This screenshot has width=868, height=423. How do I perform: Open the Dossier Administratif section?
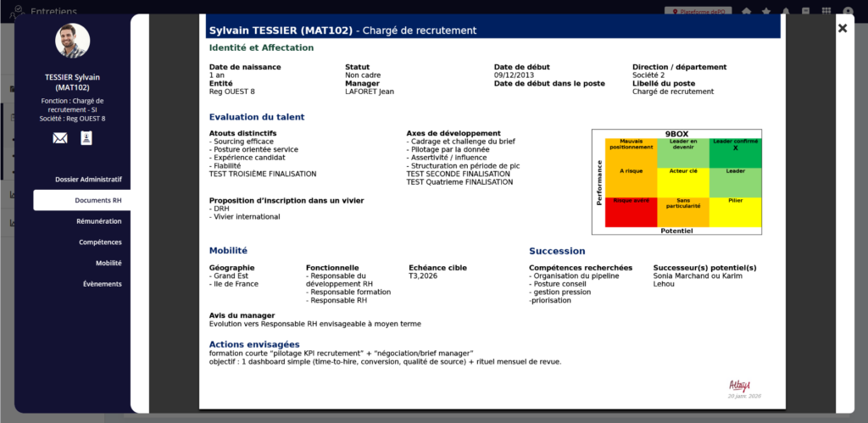88,180
